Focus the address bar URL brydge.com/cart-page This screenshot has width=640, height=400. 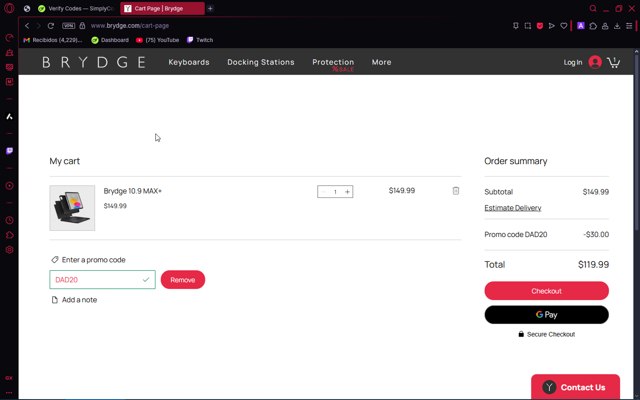(130, 26)
